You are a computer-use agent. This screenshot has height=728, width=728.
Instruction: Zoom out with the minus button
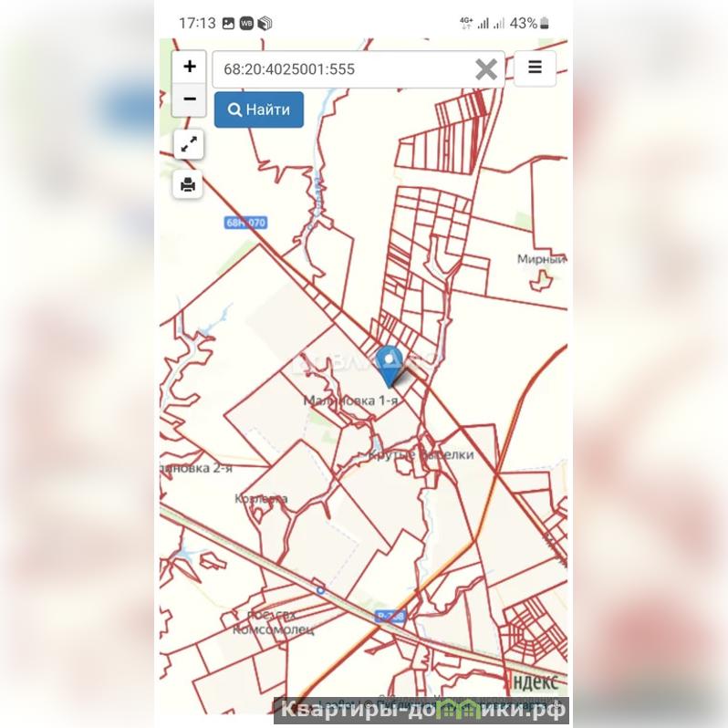pyautogui.click(x=189, y=99)
